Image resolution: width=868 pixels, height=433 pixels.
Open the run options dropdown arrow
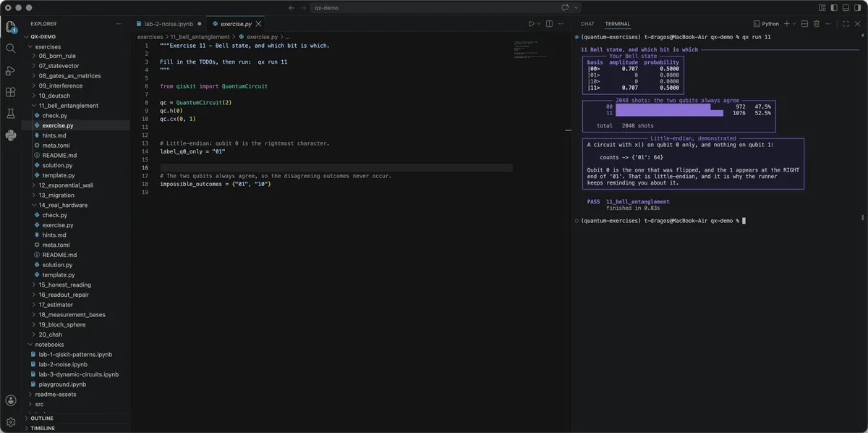540,24
